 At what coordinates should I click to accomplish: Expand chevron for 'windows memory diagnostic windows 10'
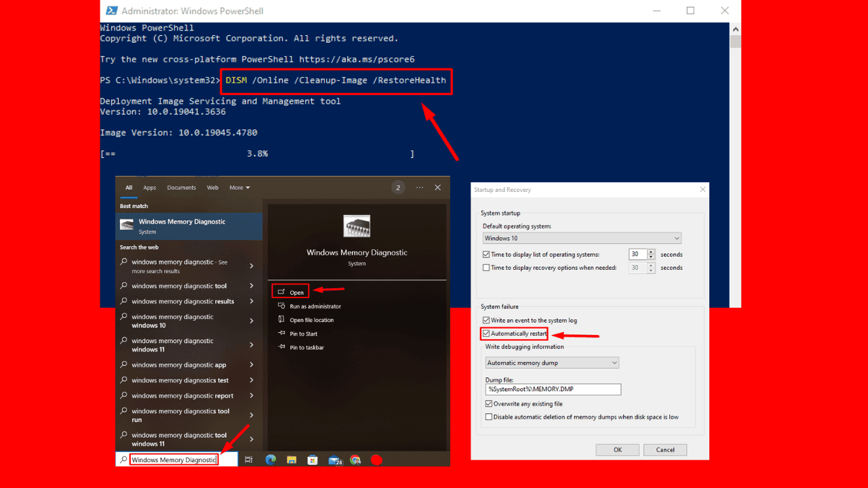pyautogui.click(x=252, y=321)
